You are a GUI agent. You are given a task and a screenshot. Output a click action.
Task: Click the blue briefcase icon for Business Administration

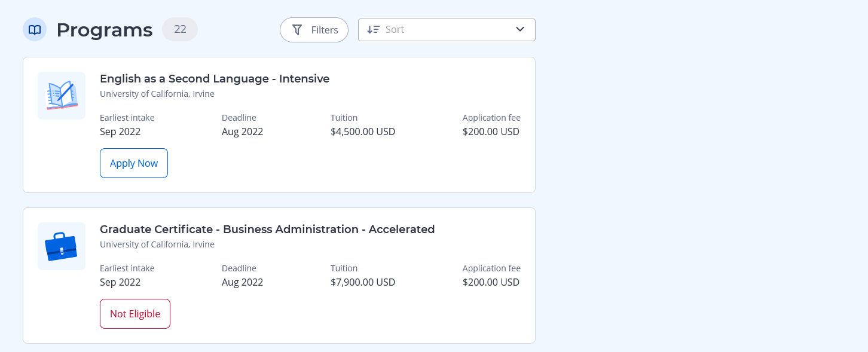click(62, 246)
